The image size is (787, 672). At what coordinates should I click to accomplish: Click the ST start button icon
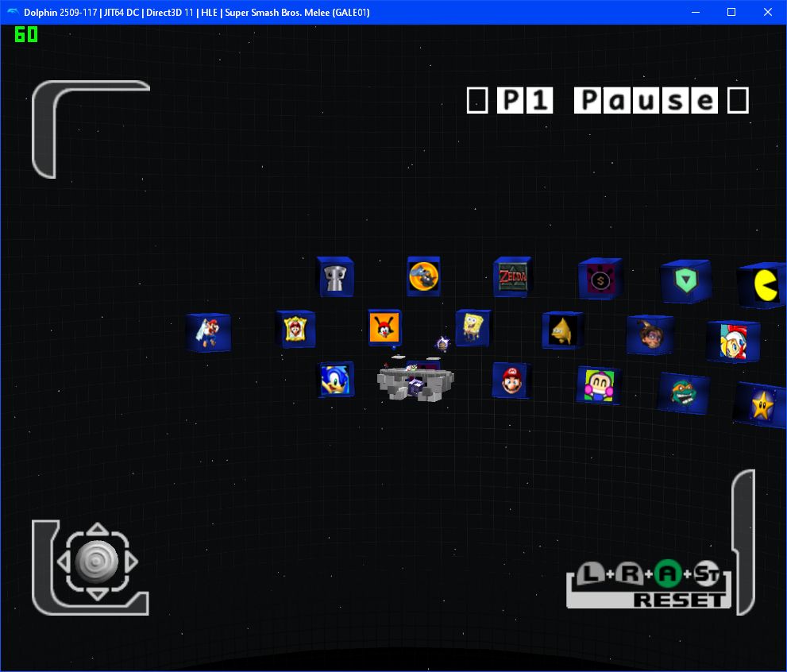point(707,574)
